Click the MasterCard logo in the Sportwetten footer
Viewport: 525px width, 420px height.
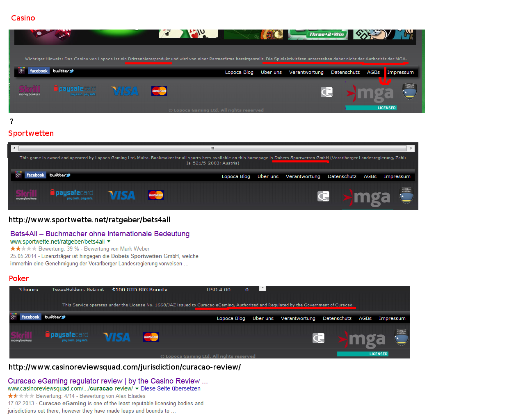[x=156, y=195]
